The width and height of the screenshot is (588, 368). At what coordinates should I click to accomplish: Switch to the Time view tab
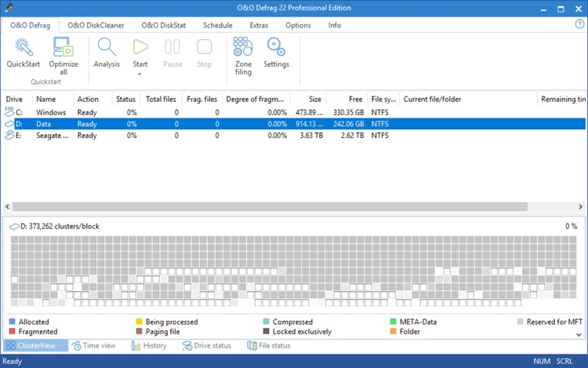(94, 345)
